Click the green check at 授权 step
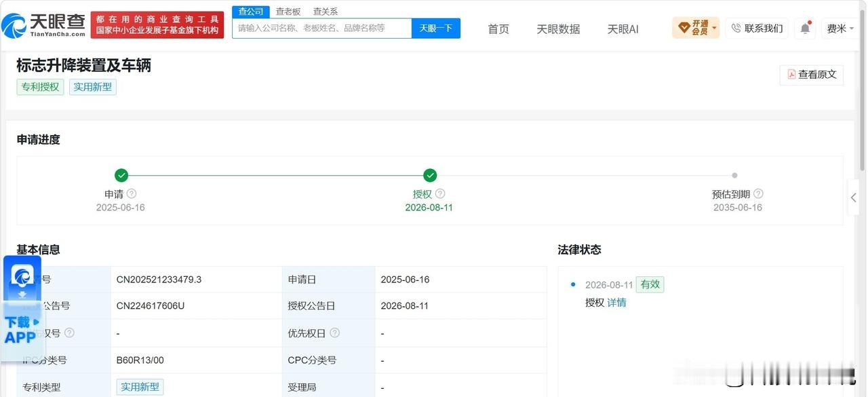This screenshot has height=397, width=868. [430, 176]
